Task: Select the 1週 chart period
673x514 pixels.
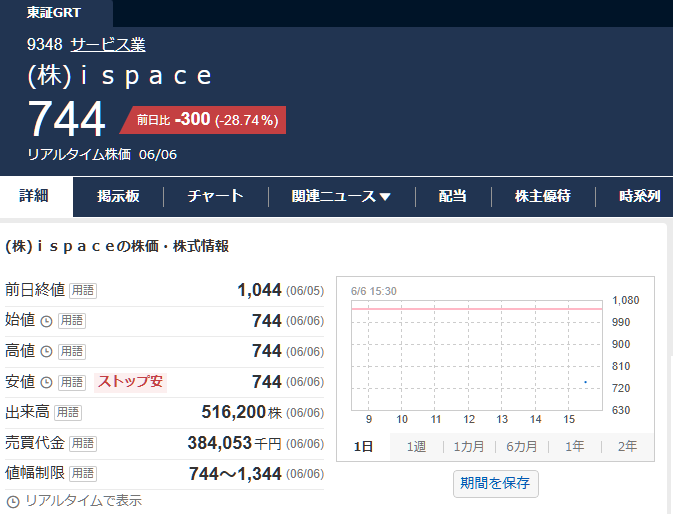Action: [x=416, y=447]
